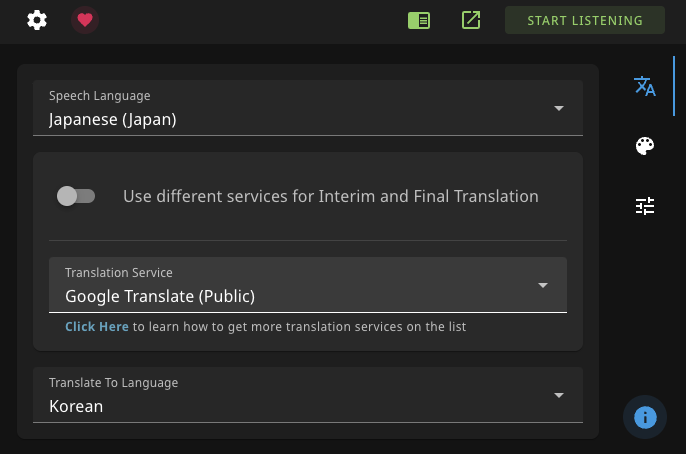Click the blue active tab indicator bar

674,86
